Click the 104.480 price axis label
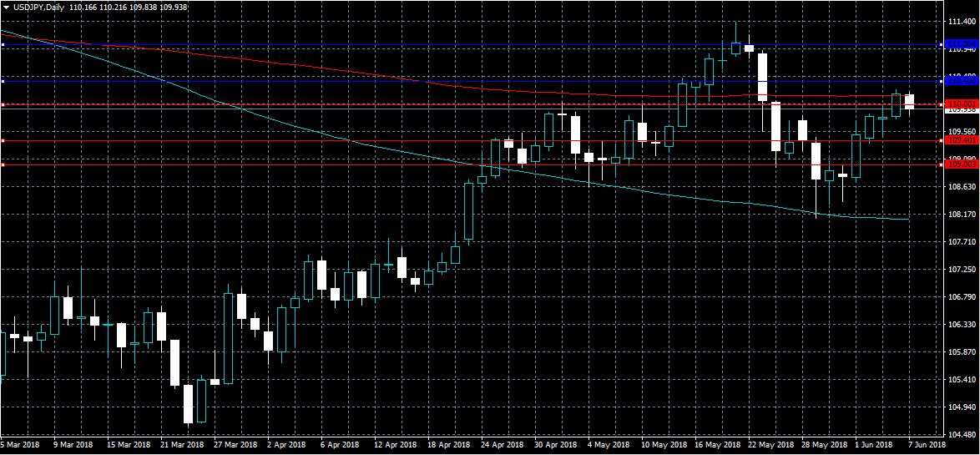The image size is (980, 455). 962,434
